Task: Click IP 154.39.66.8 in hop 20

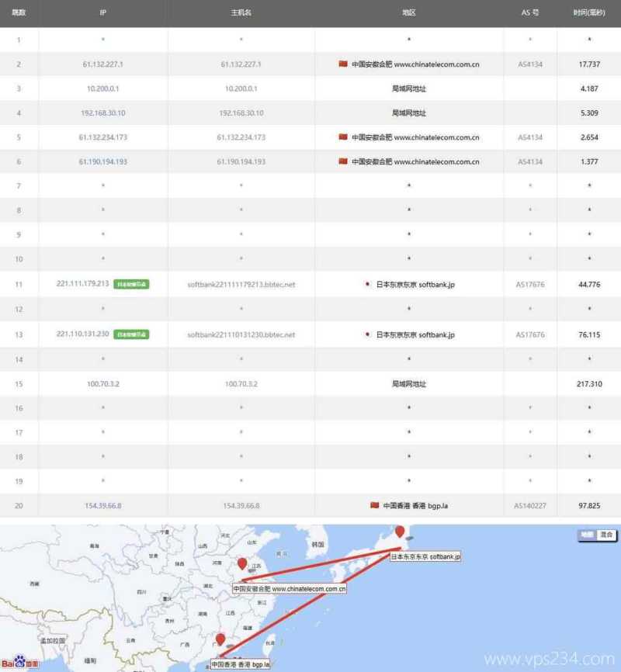Action: coord(103,505)
